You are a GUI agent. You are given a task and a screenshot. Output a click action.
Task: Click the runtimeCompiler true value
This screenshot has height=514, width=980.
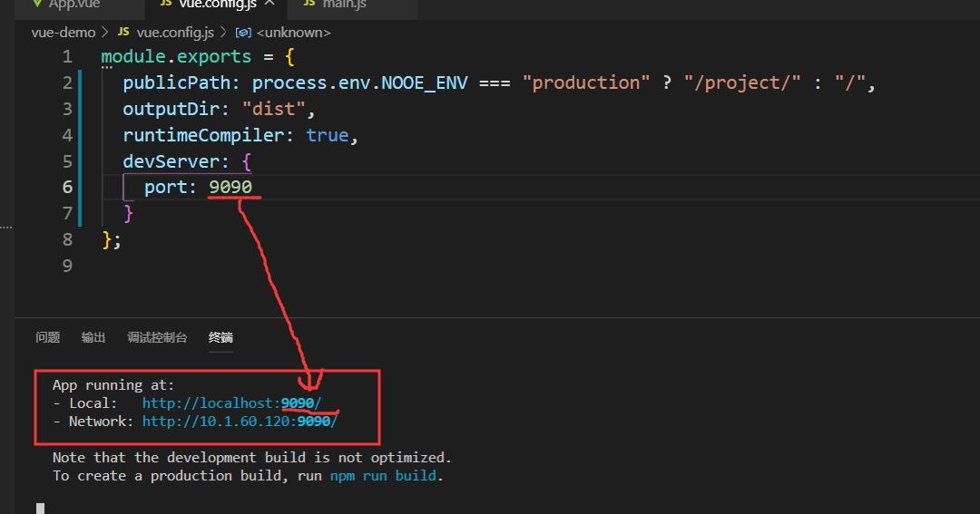pos(327,135)
